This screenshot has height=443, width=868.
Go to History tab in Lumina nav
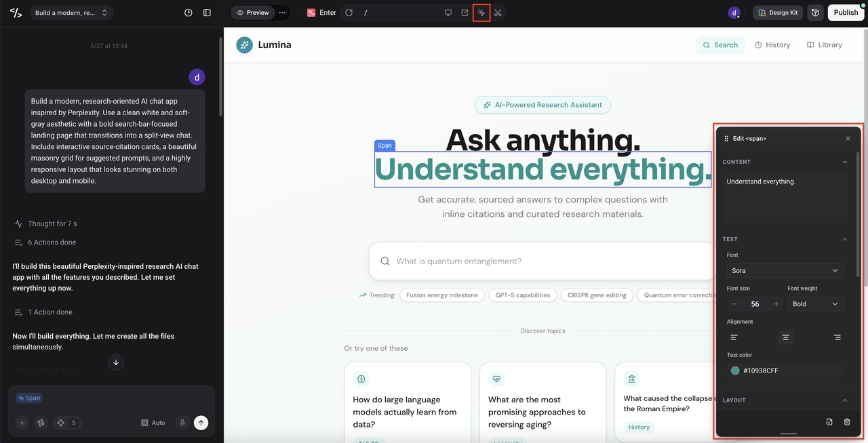coord(772,45)
